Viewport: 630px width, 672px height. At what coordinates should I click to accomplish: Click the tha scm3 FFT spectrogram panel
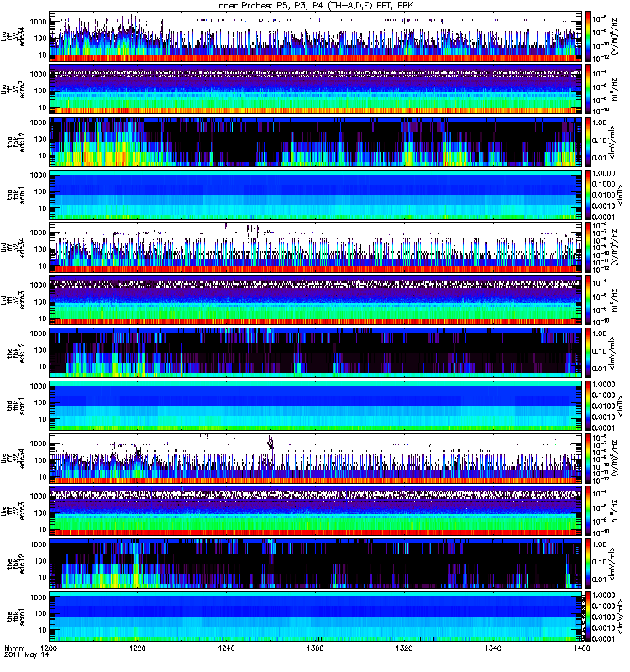click(x=316, y=89)
